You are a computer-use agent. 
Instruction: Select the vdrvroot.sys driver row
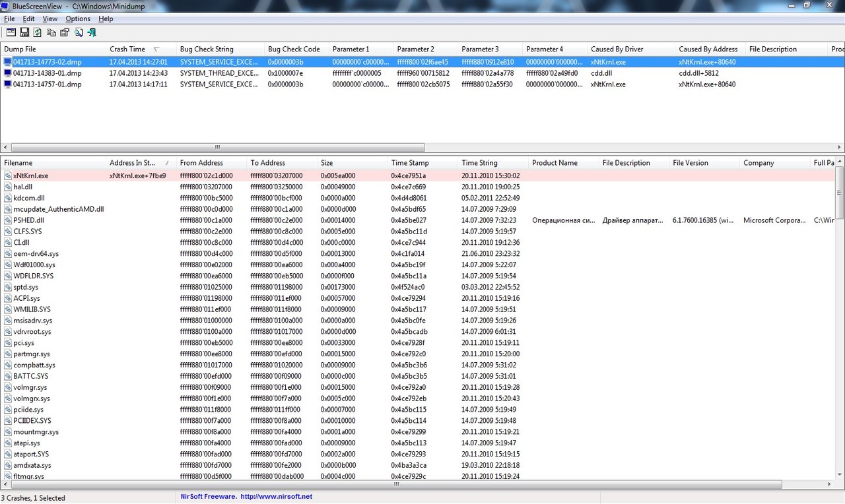(417, 332)
